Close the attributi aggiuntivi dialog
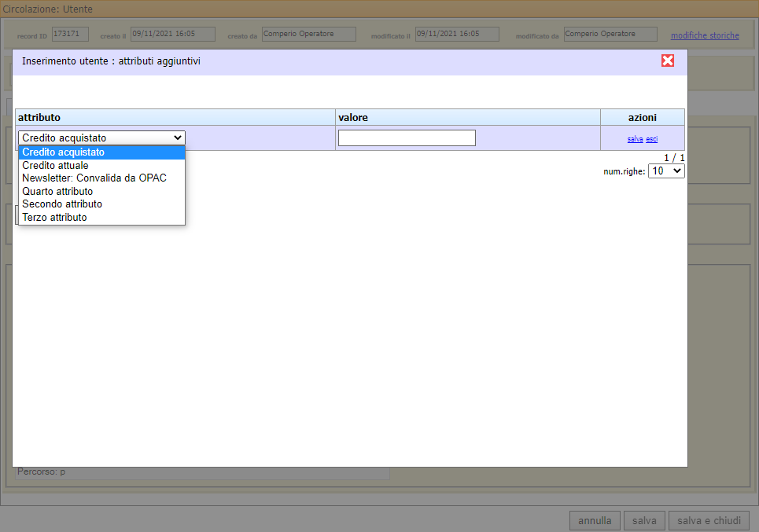Viewport: 759px width, 532px height. coord(668,60)
